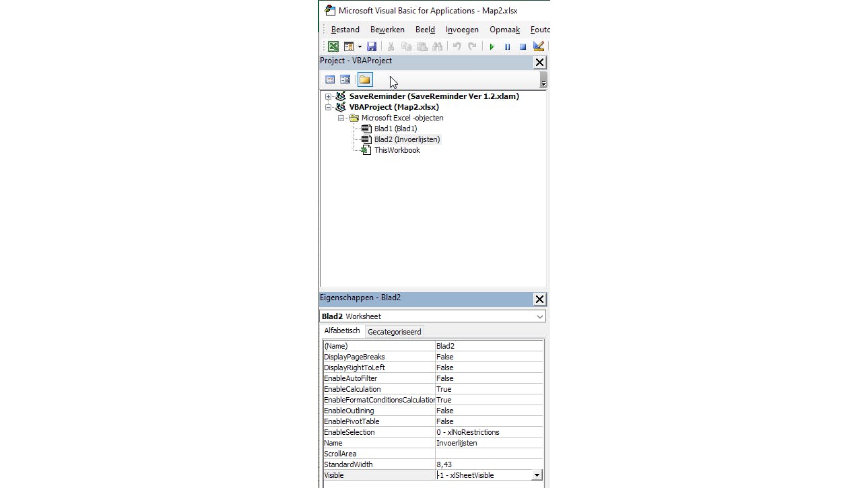Click the Paste clipboard icon

coord(422,46)
